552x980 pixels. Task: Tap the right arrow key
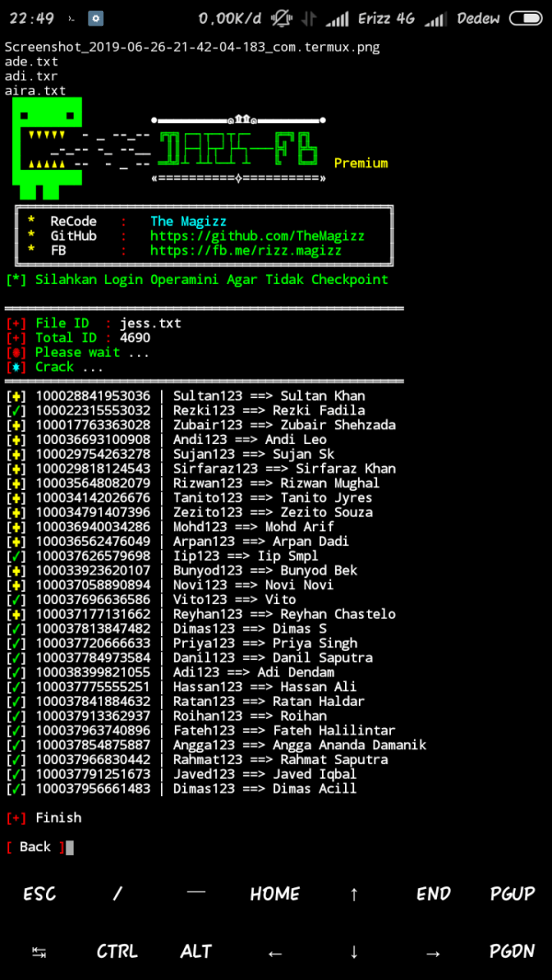click(x=433, y=952)
